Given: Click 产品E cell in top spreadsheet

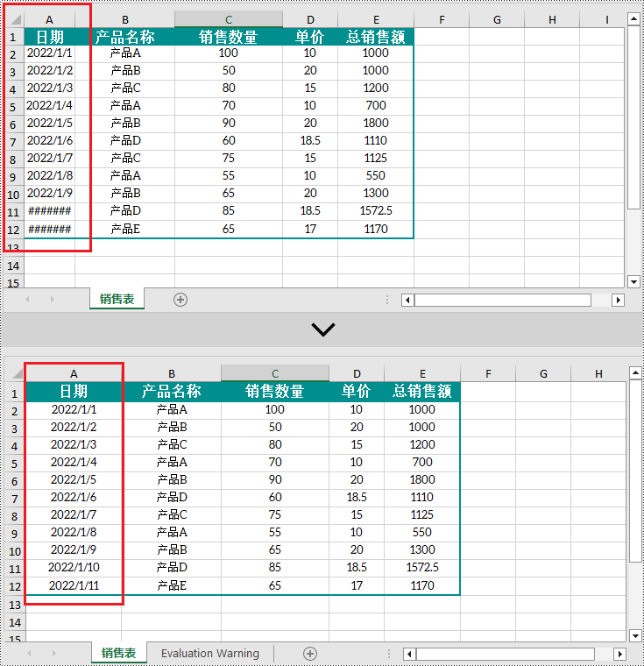Looking at the screenshot, I should (x=125, y=230).
